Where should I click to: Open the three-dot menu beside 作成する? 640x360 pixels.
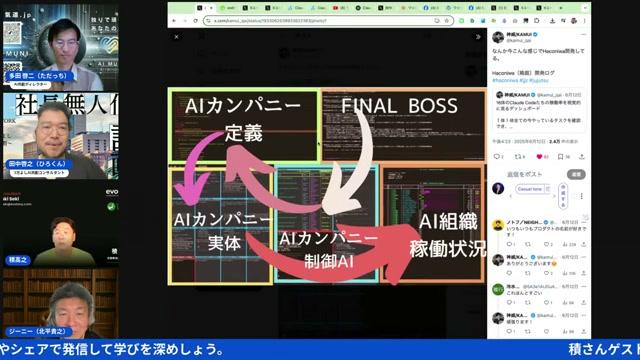pyautogui.click(x=582, y=196)
